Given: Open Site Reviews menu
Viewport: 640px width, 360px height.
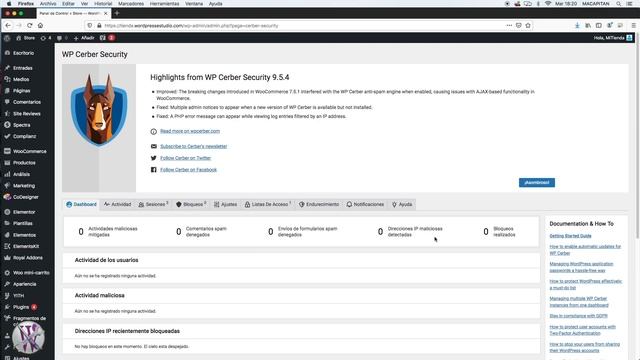Looking at the screenshot, I should pos(27,113).
